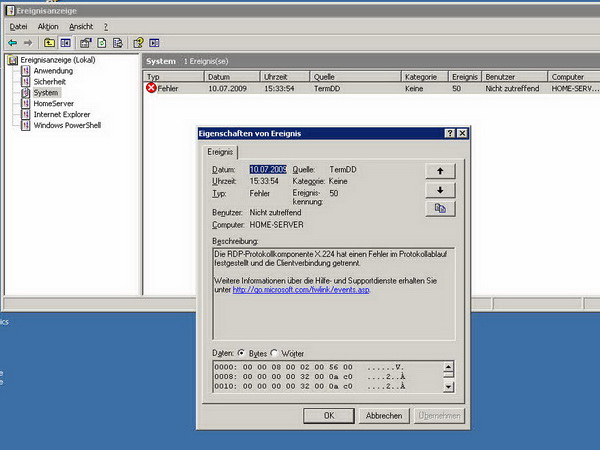This screenshot has width=600, height=450.
Task: Click the rightmost toolbar pane icon
Action: click(x=154, y=43)
